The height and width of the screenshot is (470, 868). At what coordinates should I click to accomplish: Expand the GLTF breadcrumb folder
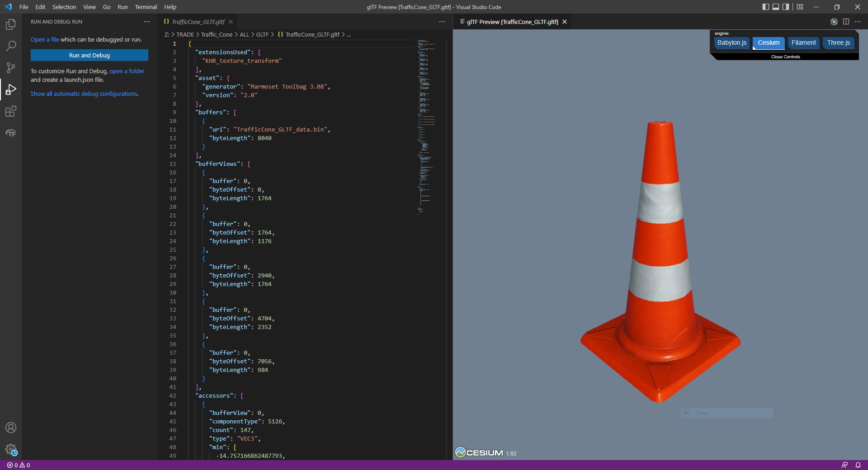[x=262, y=34]
